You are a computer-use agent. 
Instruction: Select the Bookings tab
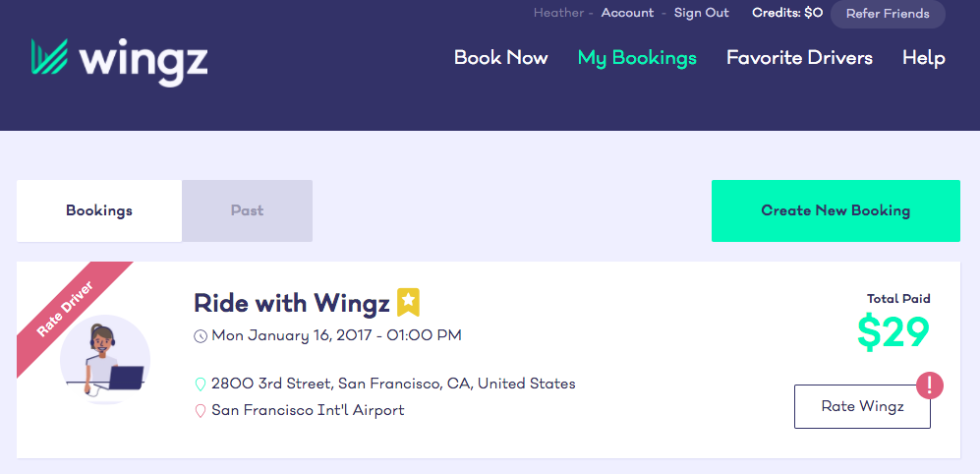pyautogui.click(x=99, y=210)
